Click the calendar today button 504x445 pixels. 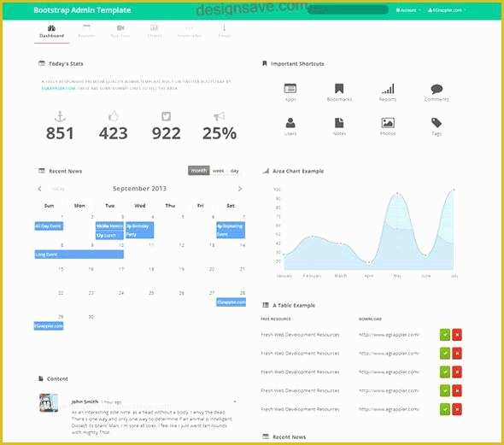pyautogui.click(x=58, y=189)
